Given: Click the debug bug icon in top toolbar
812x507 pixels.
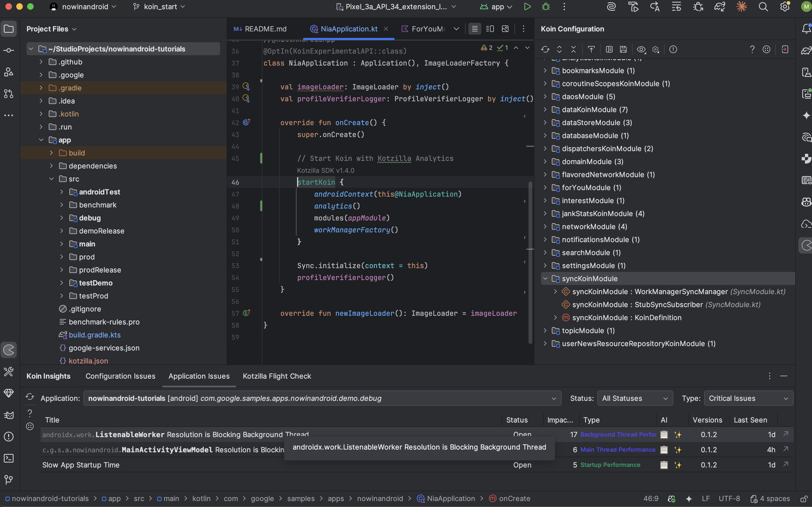Looking at the screenshot, I should pyautogui.click(x=546, y=7).
